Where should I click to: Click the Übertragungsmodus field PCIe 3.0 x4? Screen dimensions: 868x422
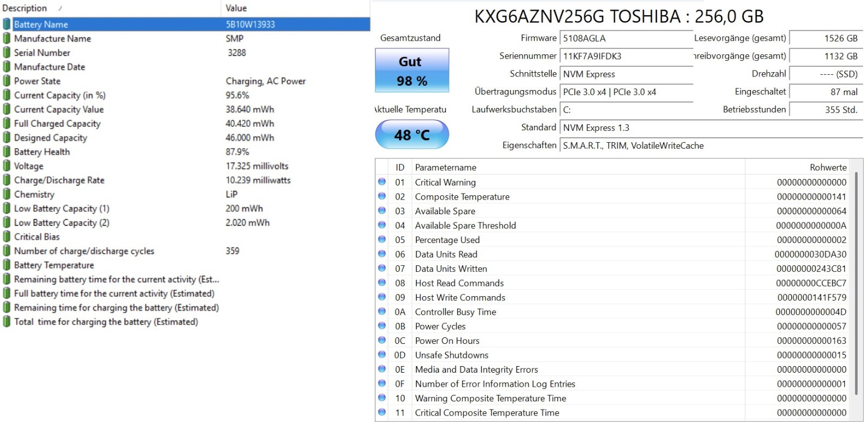coord(627,92)
